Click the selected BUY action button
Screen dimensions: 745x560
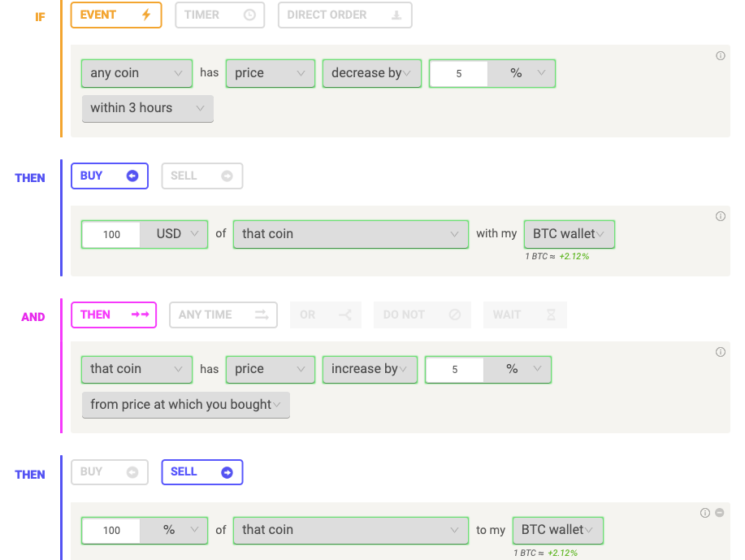click(x=110, y=176)
